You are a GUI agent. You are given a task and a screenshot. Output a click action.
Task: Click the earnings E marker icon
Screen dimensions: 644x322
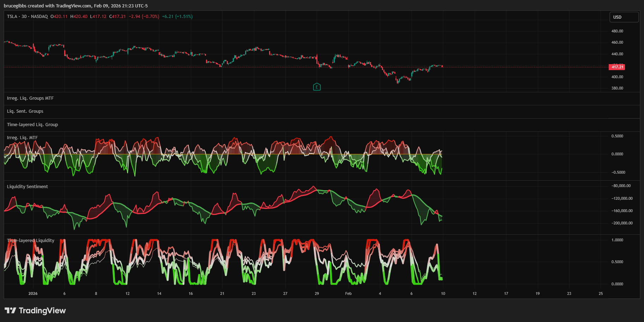point(317,87)
